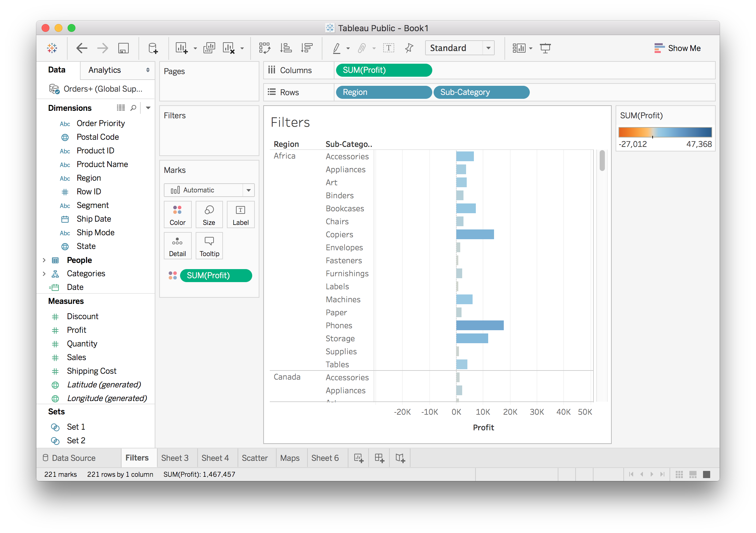Screen dimensions: 756x533
Task: Click the New Data Source icon
Action: (153, 48)
